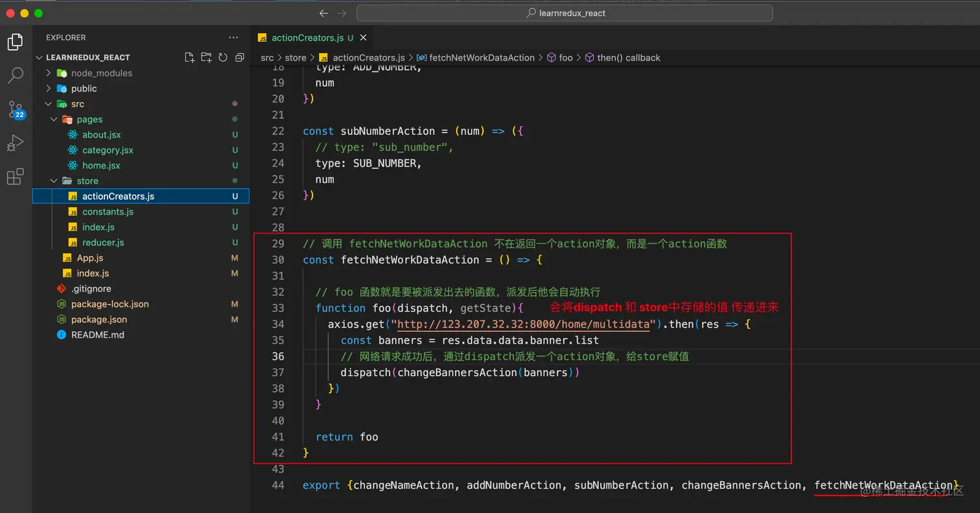This screenshot has width=980, height=513.
Task: Collapse the pages folder
Action: [x=89, y=119]
